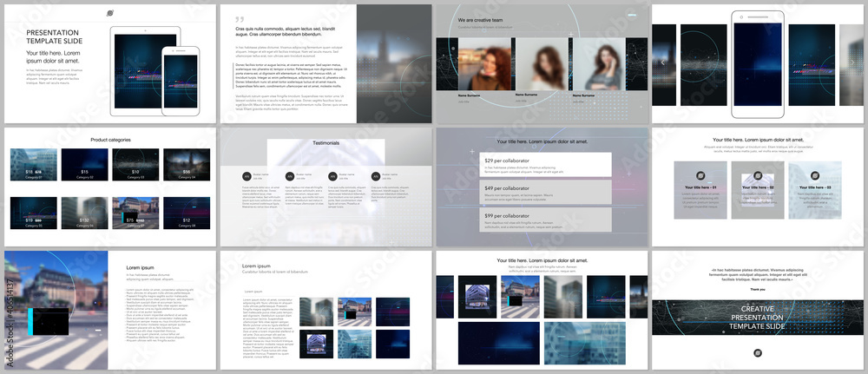The image size is (868, 374).
Task: Open the Category 01 product thumbnail
Action: [x=33, y=164]
